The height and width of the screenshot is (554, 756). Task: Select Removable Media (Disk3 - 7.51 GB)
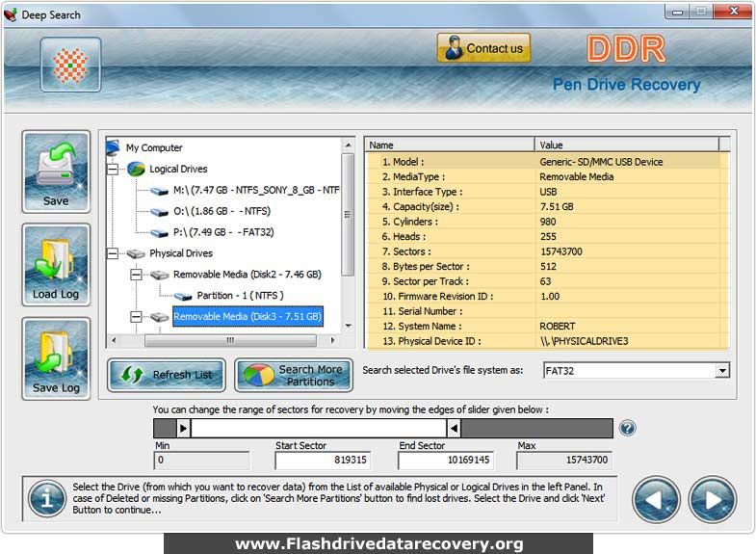[x=248, y=317]
